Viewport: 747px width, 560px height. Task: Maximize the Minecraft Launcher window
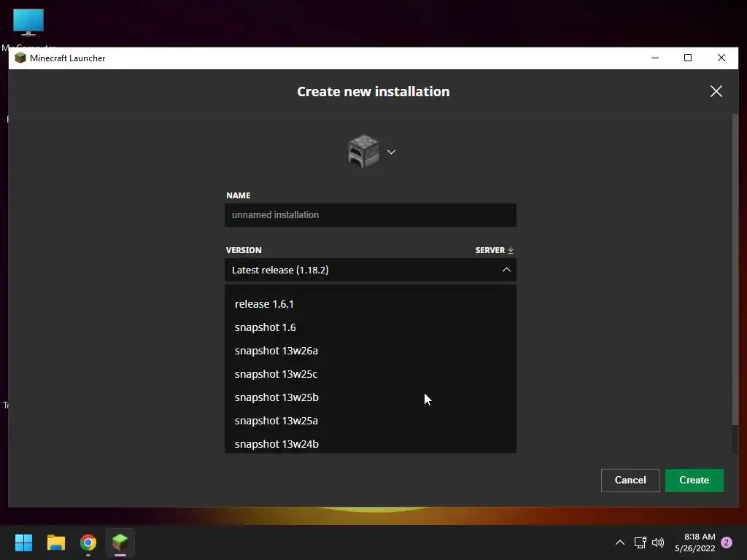pos(688,58)
